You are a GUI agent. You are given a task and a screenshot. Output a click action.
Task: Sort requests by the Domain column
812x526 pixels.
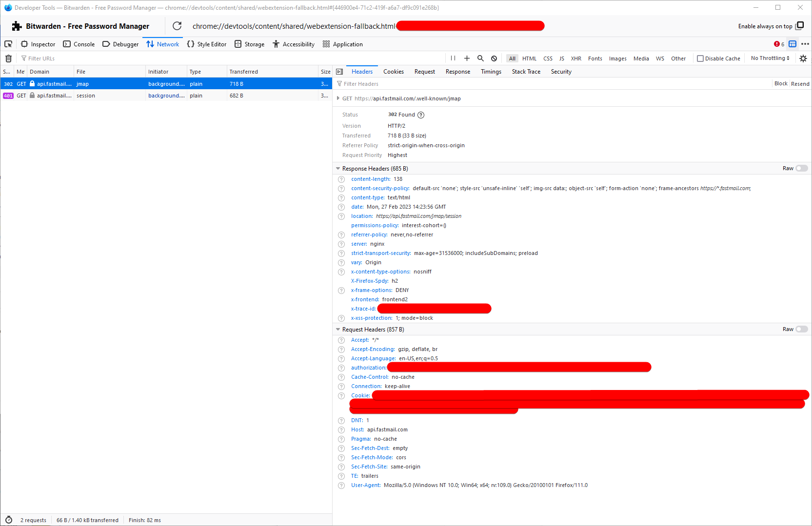click(50, 72)
